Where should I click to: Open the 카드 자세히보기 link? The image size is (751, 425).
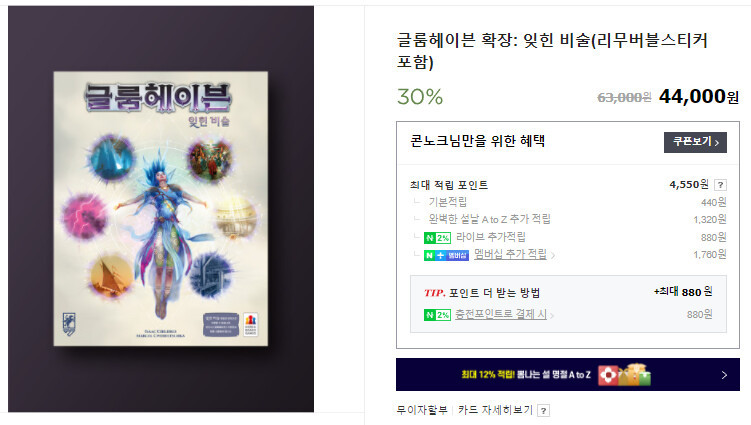(495, 410)
